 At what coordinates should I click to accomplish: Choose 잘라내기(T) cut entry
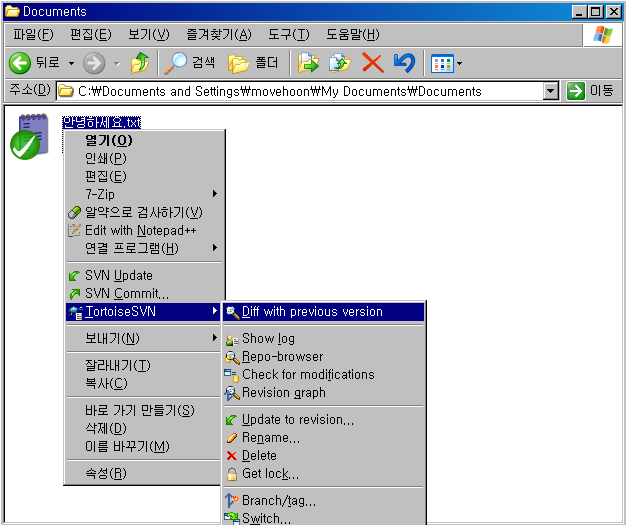coord(144,365)
